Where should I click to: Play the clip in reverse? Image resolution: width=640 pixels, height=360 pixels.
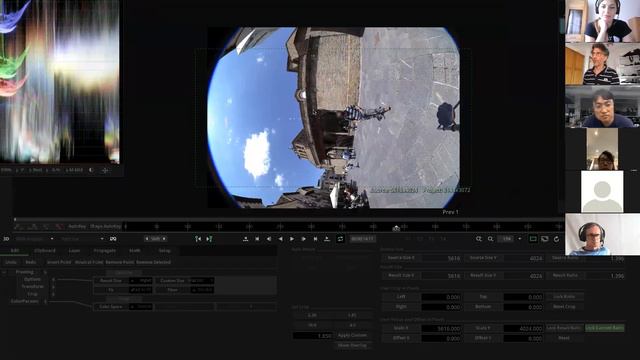tap(280, 239)
